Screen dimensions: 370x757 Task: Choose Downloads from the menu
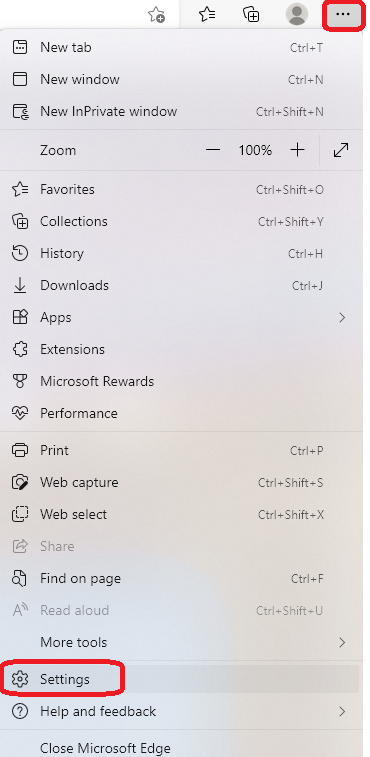181,285
